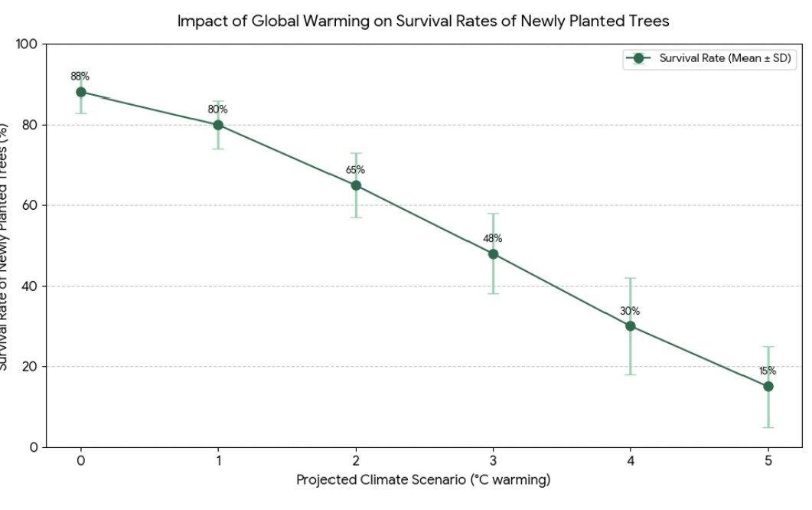This screenshot has height=510, width=812.
Task: Click the chart title text
Action: [423, 21]
